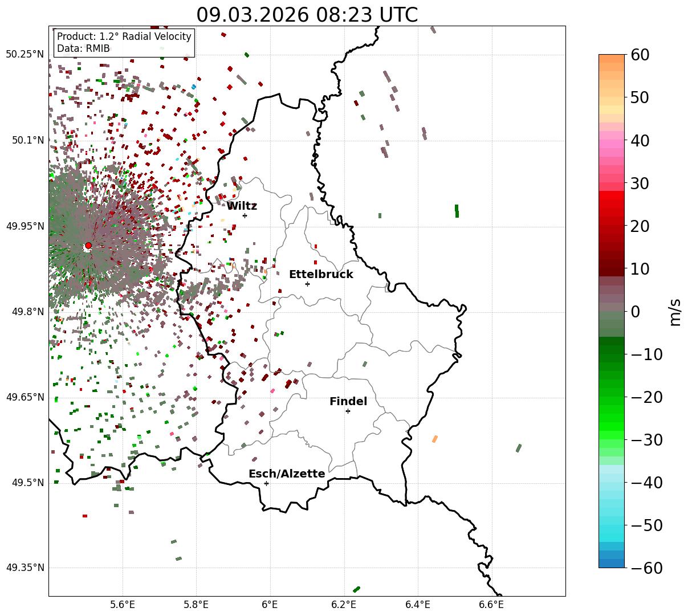Screen dimensions: 688x616
Task: Click the Esch/Alzette label
Action: pyautogui.click(x=287, y=474)
